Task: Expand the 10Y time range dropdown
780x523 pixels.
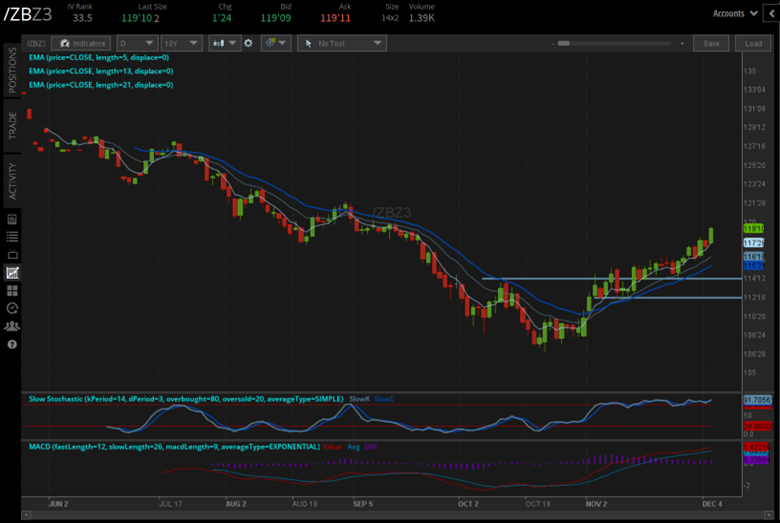Action: coord(180,44)
